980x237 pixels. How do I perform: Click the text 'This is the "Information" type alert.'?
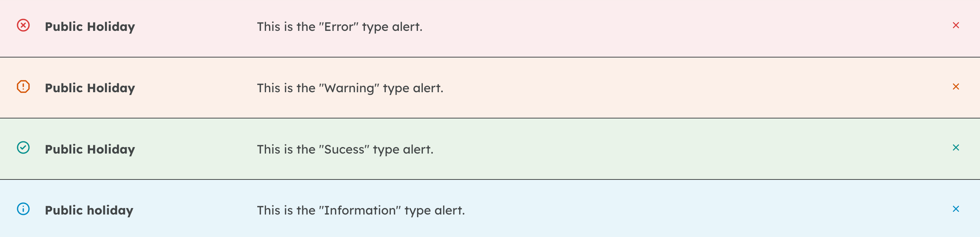click(x=361, y=210)
